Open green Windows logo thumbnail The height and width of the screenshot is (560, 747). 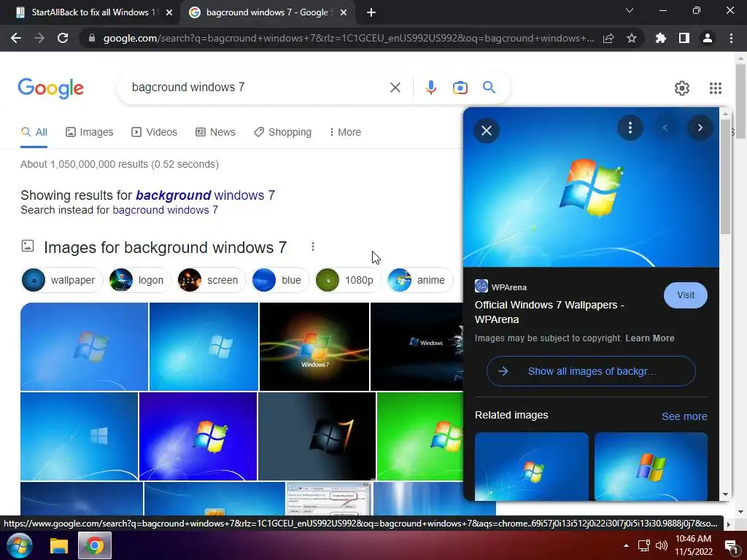[x=419, y=436]
